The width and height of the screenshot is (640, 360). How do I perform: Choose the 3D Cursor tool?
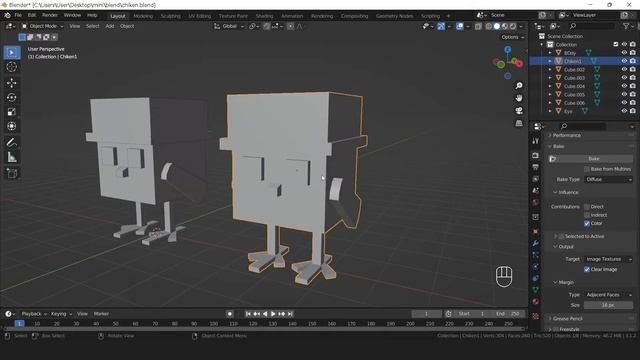[x=12, y=67]
